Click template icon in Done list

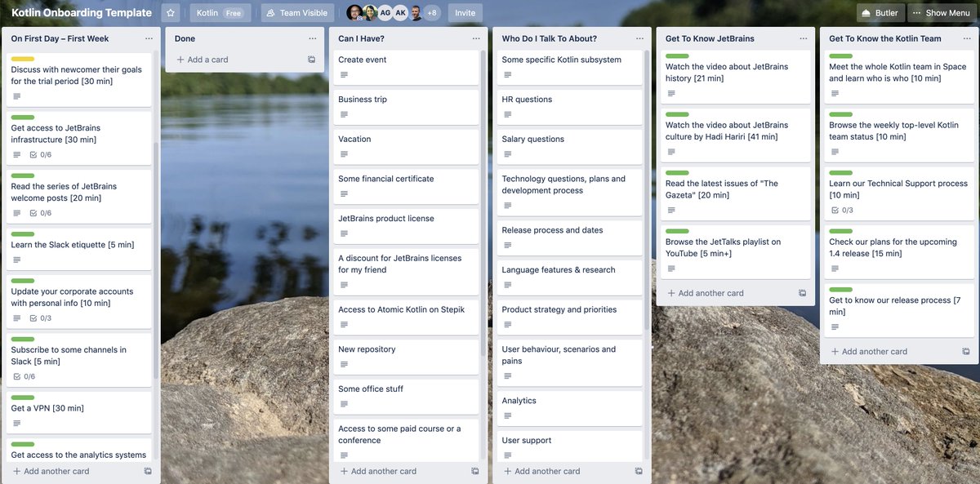tap(311, 60)
